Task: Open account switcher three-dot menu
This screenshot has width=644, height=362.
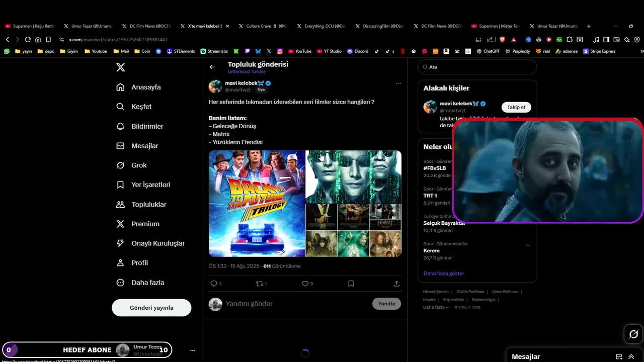Action: coord(193,350)
